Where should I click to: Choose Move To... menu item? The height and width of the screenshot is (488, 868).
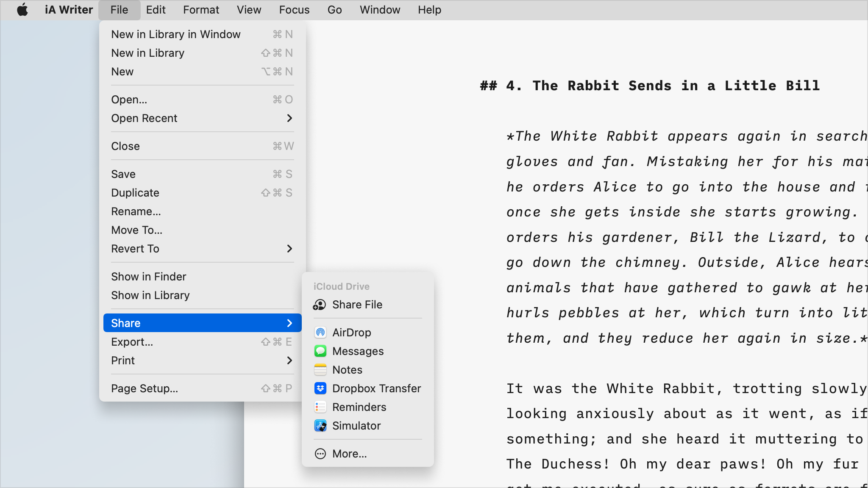tap(202, 230)
